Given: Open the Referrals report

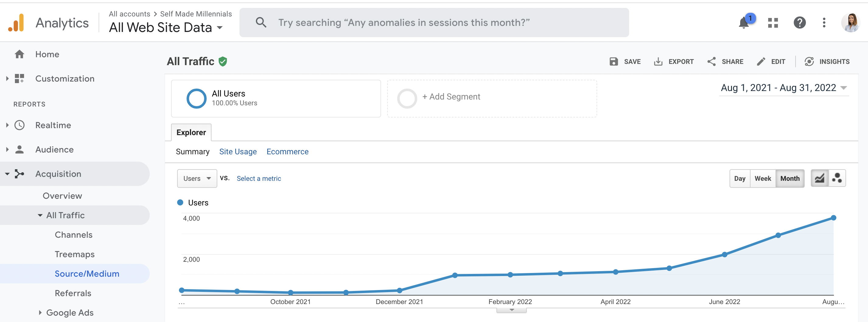Looking at the screenshot, I should click(x=73, y=293).
